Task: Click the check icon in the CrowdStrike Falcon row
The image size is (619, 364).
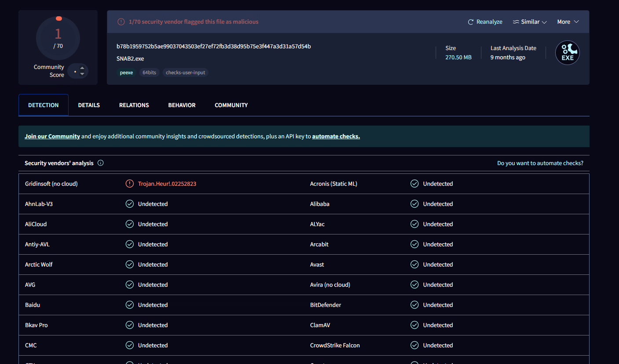Action: 415,345
